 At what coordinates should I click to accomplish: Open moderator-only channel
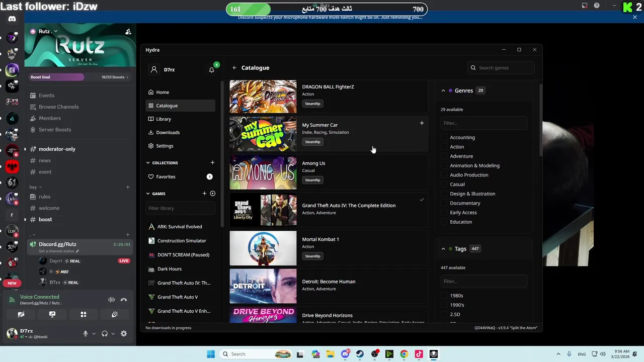(79, 149)
